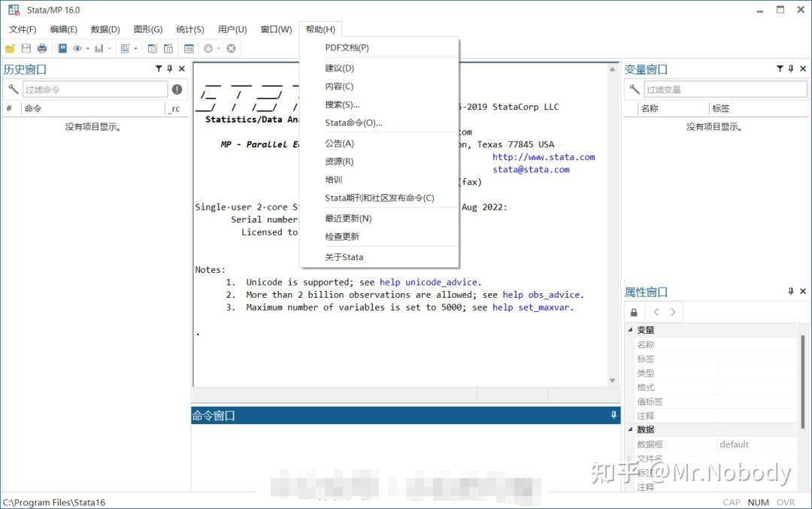Click History window wrench settings icon
The width and height of the screenshot is (812, 509).
[x=13, y=89]
